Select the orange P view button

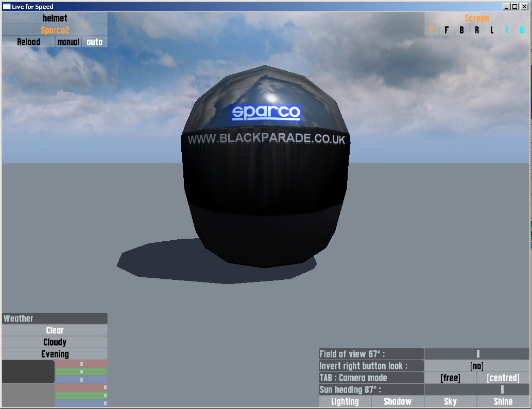pyautogui.click(x=432, y=30)
